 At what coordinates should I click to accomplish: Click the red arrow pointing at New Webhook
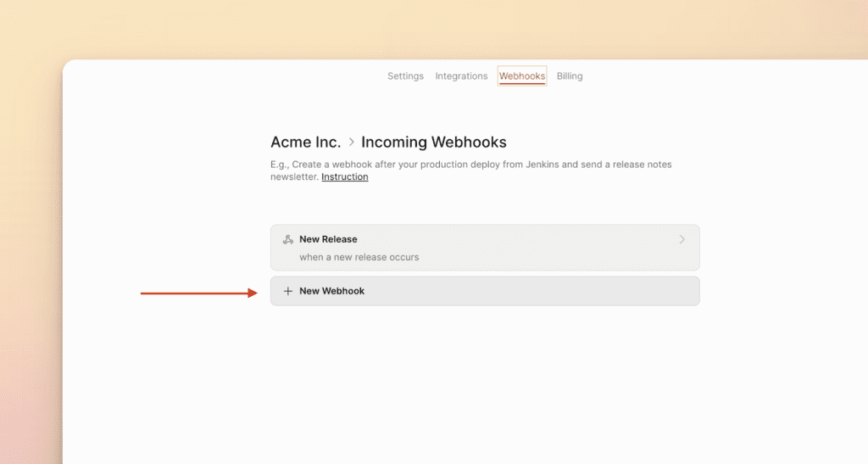195,293
